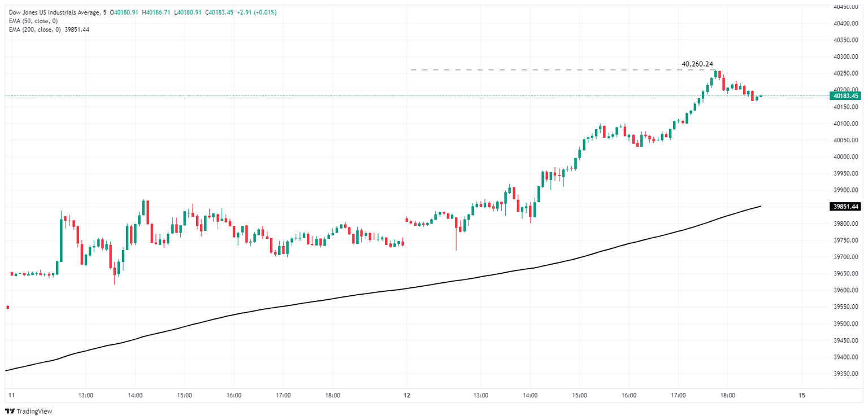Click date label 15 on time axis
The width and height of the screenshot is (868, 420).
coord(802,395)
